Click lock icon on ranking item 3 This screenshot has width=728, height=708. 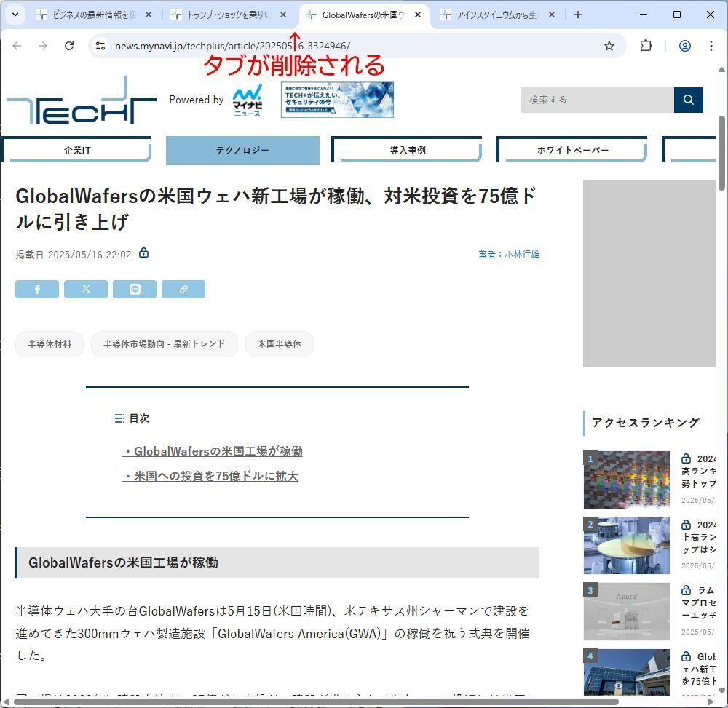(x=687, y=589)
